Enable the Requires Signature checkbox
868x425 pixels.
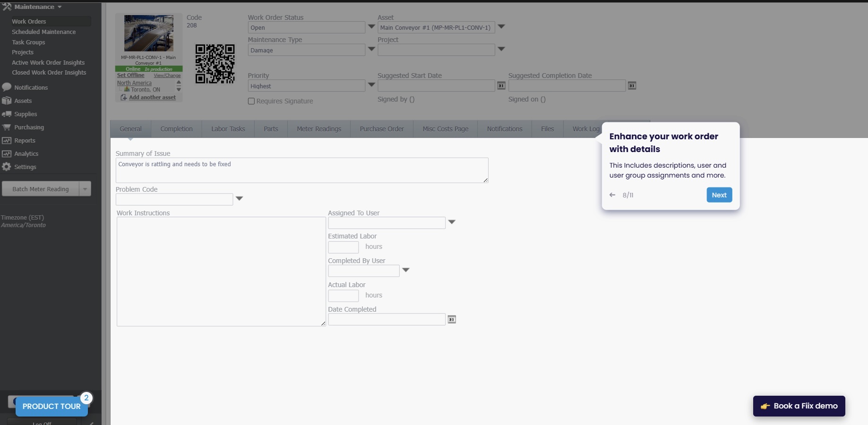coord(251,101)
